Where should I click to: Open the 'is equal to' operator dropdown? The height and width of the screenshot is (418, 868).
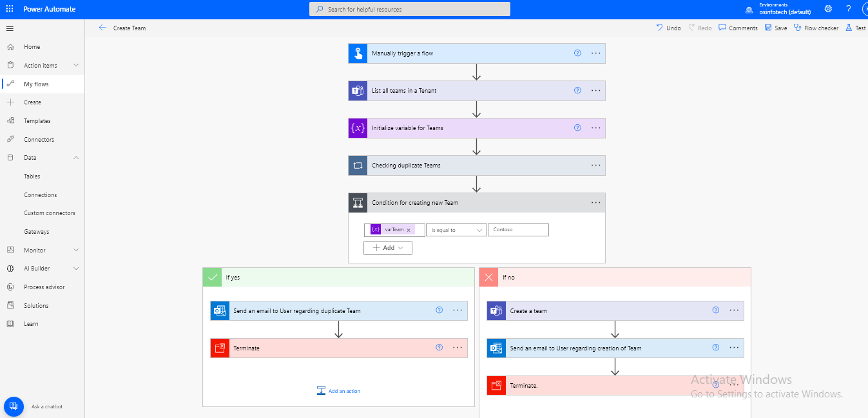click(x=456, y=229)
